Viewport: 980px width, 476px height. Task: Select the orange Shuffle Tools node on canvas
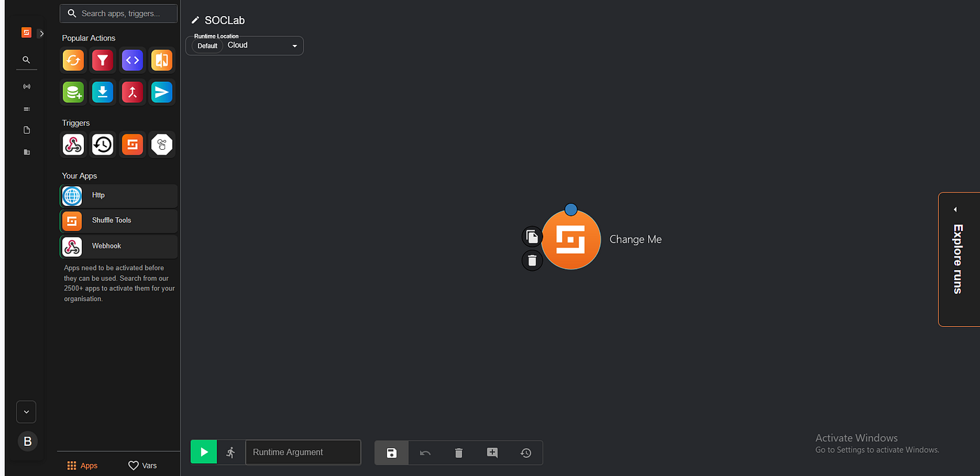click(571, 239)
